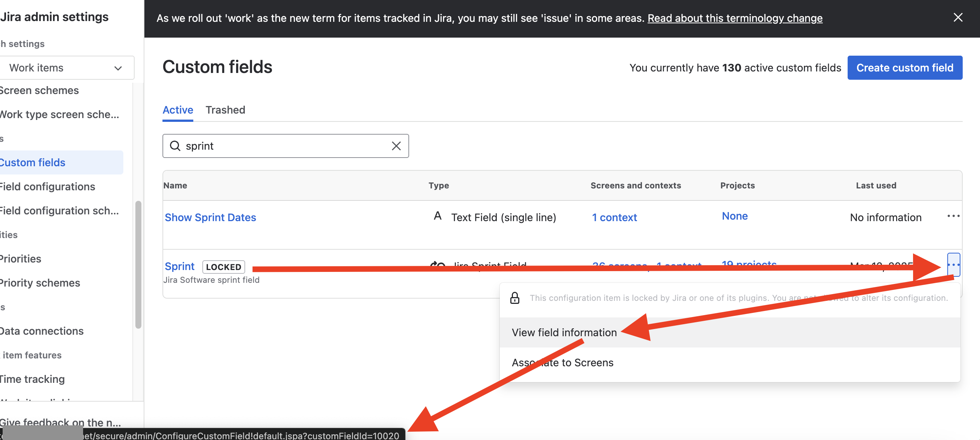Click the "1 context" link
Image resolution: width=980 pixels, height=440 pixels.
614,217
